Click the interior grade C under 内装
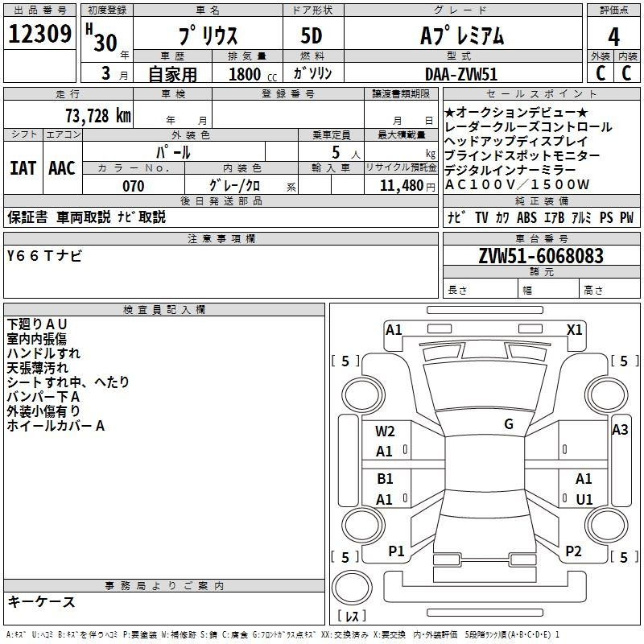644x644 pixels. point(626,73)
